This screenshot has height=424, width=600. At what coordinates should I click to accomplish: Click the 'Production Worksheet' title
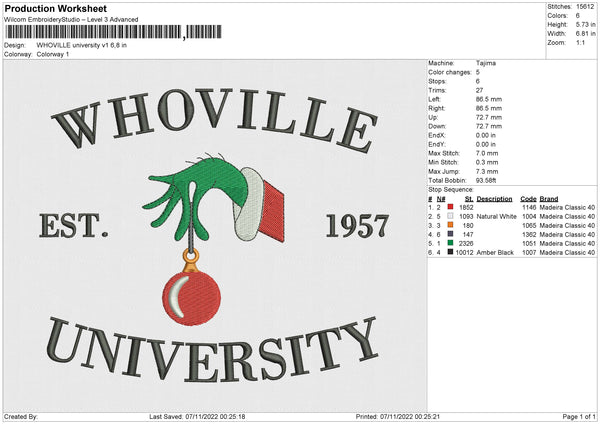(55, 8)
